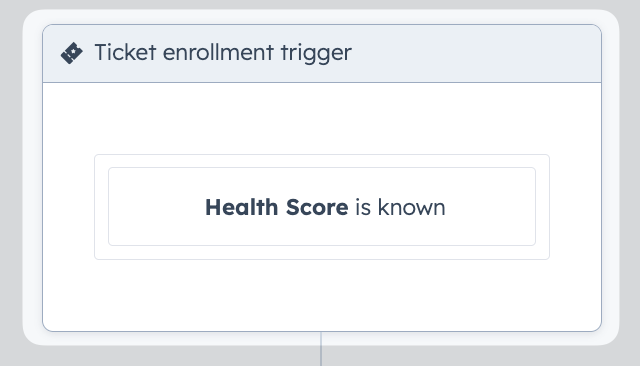This screenshot has height=366, width=640.
Task: Click the word "Ticket" in the header
Action: tap(125, 52)
